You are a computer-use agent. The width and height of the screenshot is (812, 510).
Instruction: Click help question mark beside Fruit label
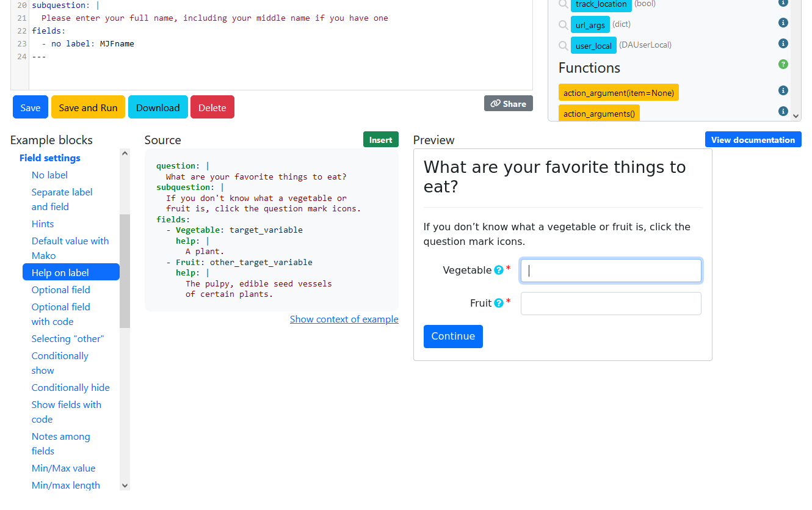pyautogui.click(x=499, y=303)
